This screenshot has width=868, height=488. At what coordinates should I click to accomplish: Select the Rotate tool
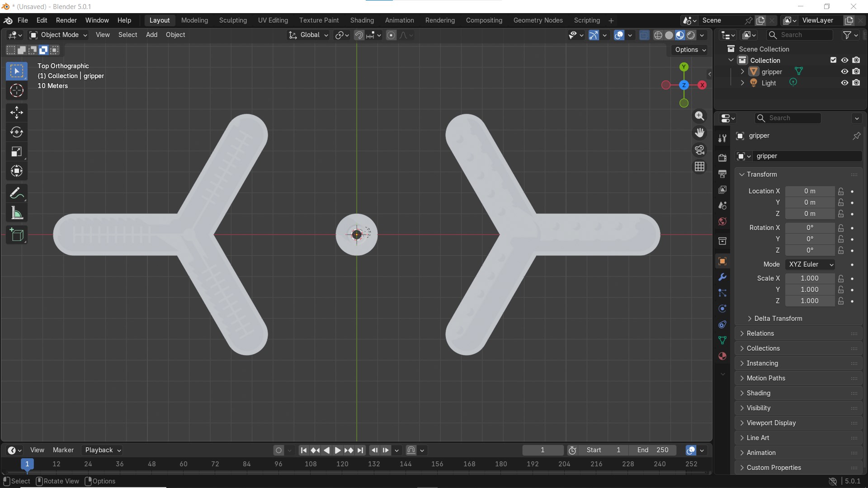click(x=17, y=132)
